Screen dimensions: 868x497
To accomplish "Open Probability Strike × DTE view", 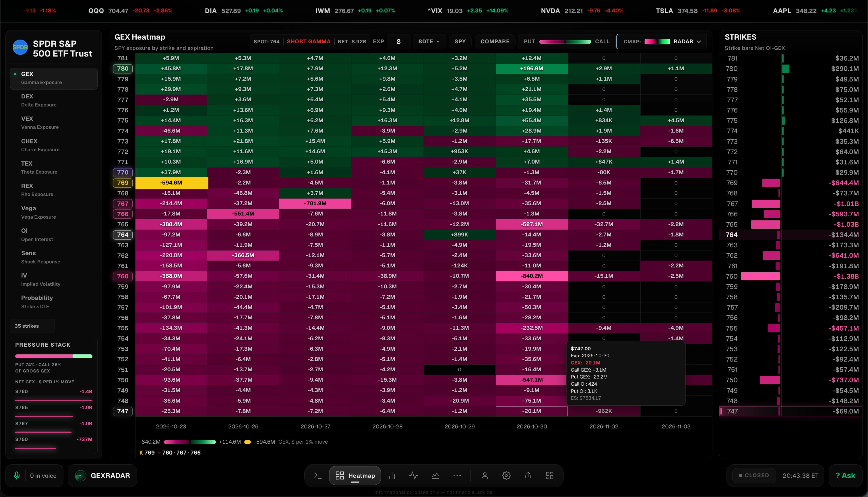I will [54, 302].
